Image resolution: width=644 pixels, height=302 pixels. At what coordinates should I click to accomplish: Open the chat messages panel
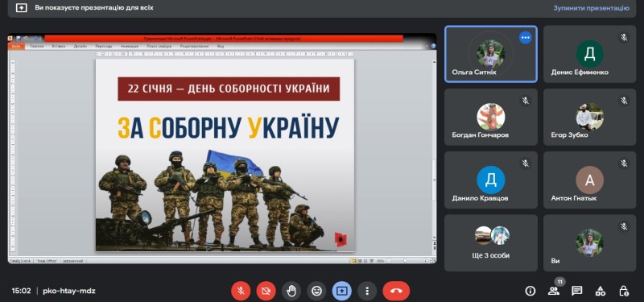577,291
